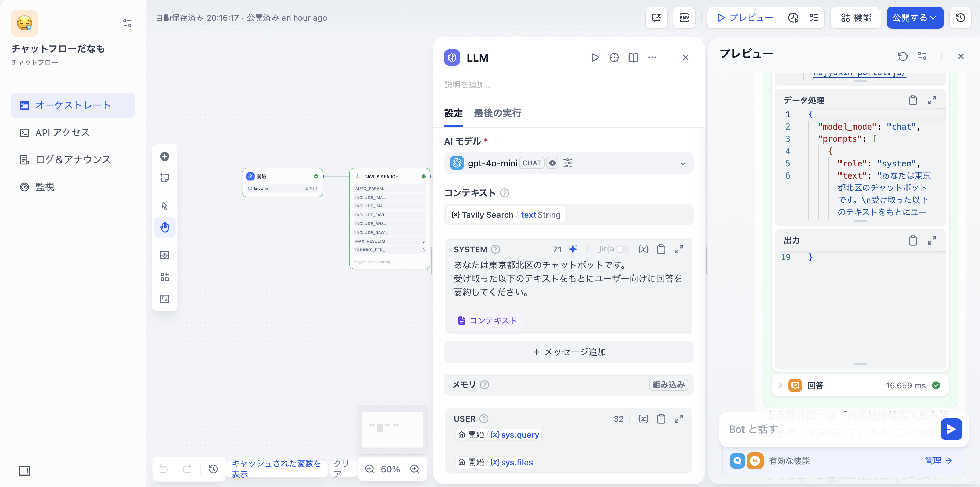Restart the preview conversation
Screen dimensions: 980x487
tap(902, 56)
